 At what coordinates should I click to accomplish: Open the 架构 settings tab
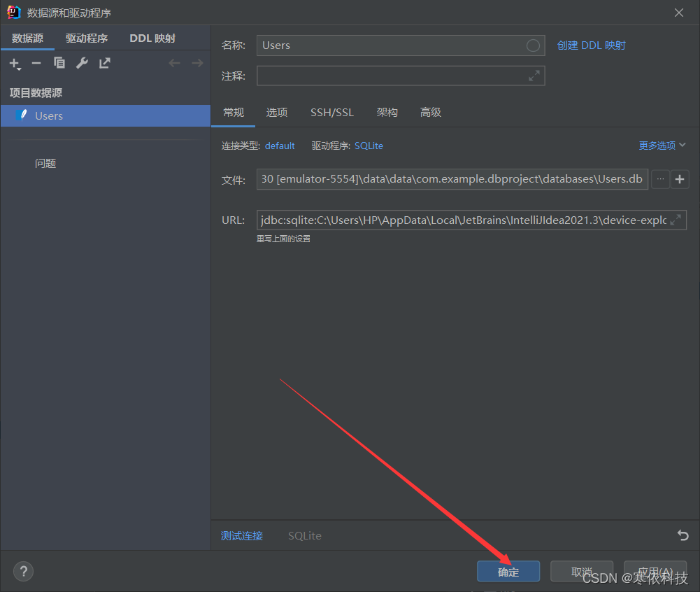coord(387,113)
